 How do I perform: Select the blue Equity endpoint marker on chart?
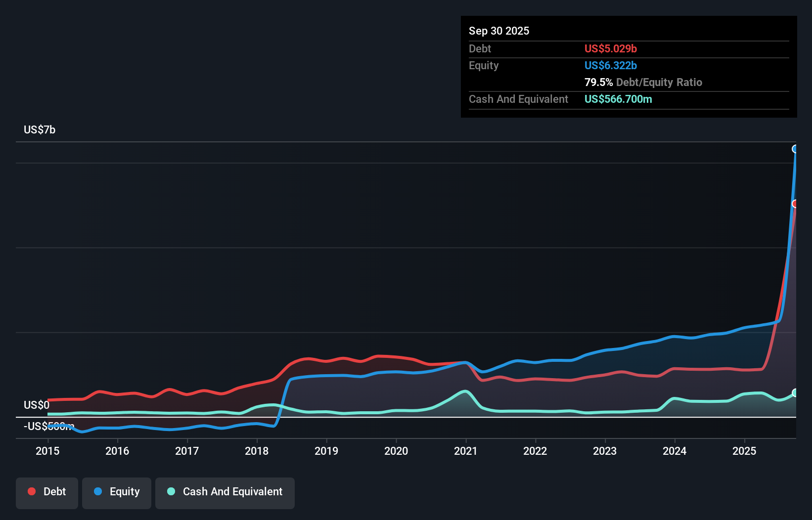[x=796, y=149]
